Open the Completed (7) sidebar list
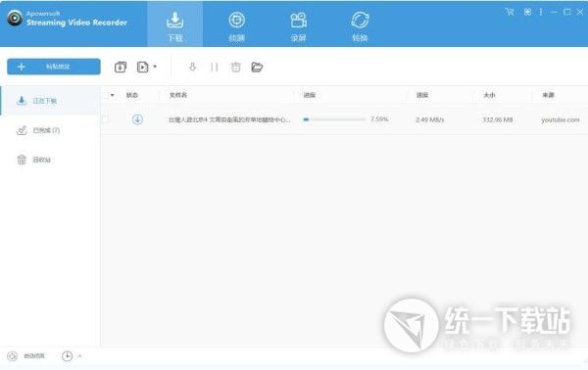This screenshot has height=370, width=588. coord(51,130)
